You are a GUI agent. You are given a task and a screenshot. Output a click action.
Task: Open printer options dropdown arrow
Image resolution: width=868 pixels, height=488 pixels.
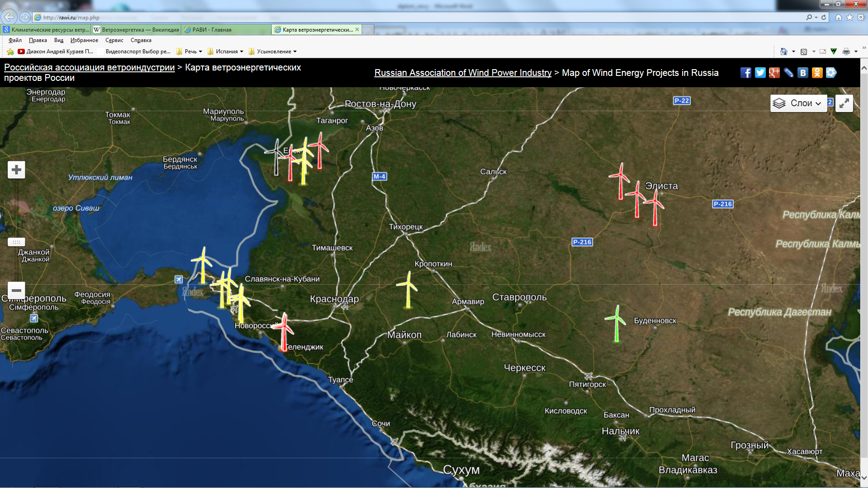coord(856,52)
